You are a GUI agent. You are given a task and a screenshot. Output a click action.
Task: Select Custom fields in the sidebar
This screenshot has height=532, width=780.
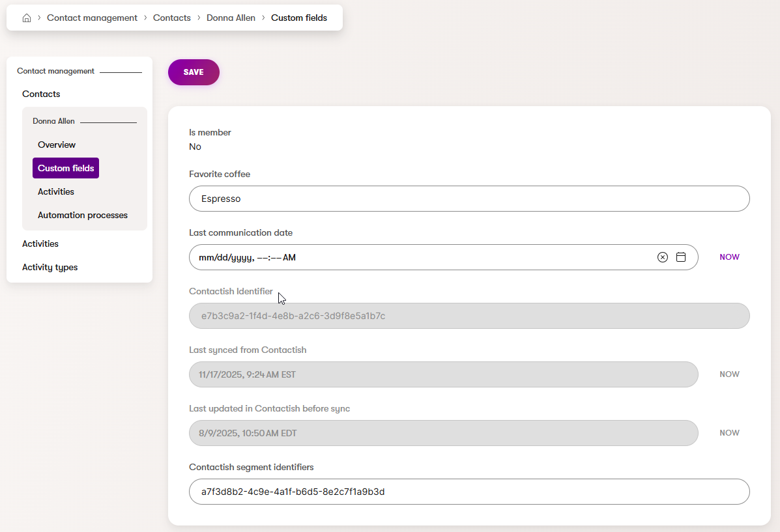pos(65,168)
